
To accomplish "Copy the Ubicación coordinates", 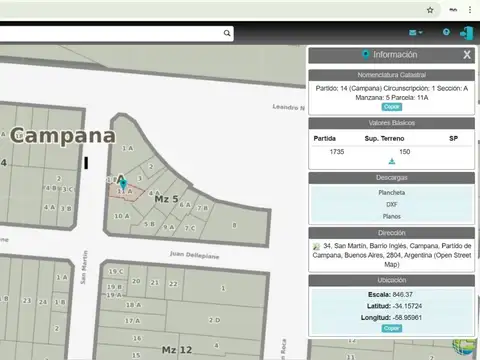I will pyautogui.click(x=392, y=328).
